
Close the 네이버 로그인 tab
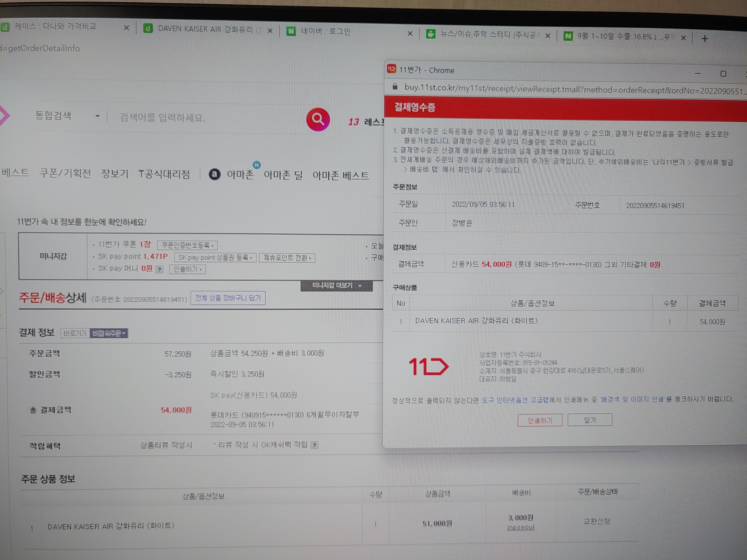tap(410, 33)
